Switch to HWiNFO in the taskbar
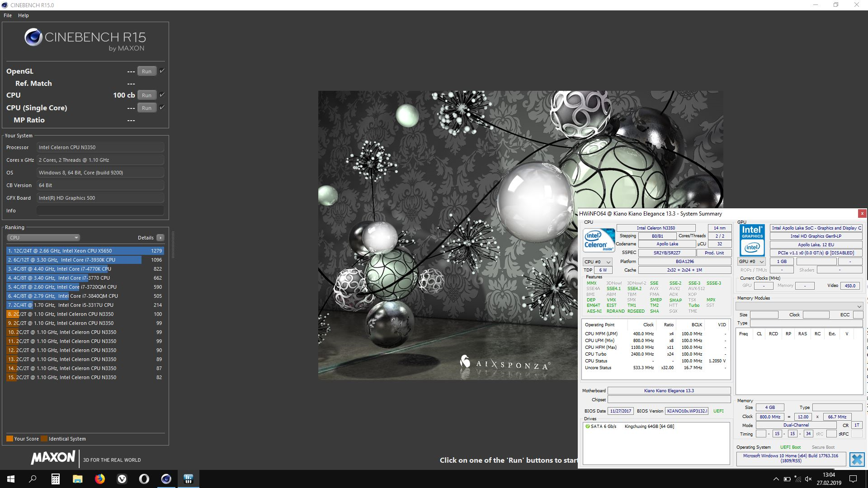 [189, 479]
